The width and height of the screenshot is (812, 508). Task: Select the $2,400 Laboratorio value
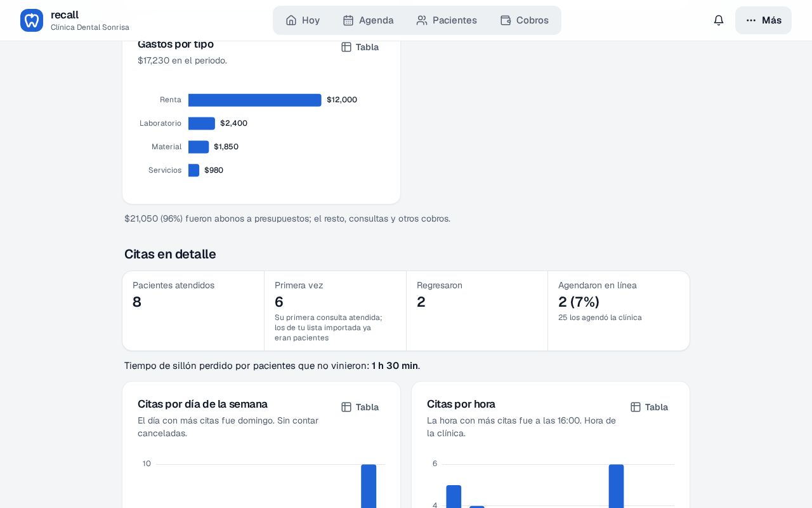coord(234,123)
